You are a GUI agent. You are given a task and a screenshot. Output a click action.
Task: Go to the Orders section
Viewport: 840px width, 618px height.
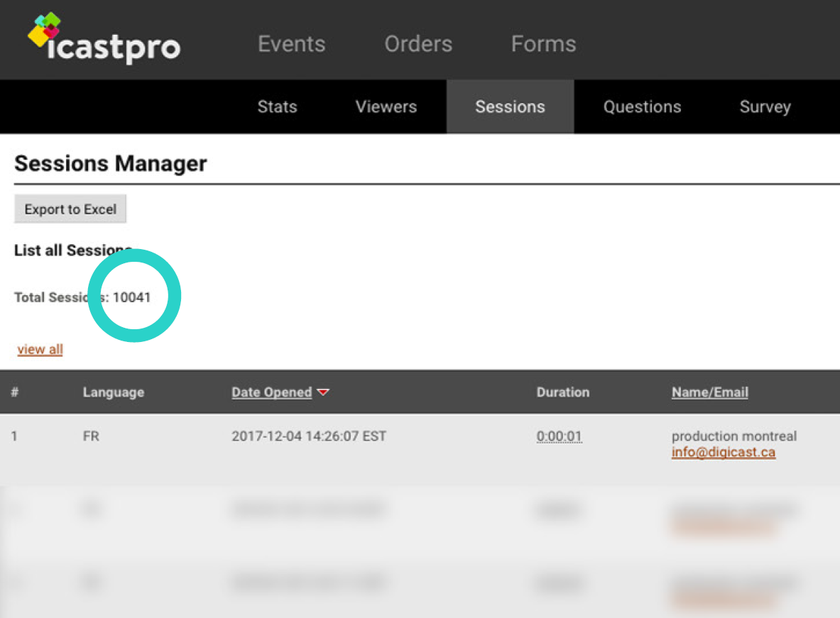(418, 44)
